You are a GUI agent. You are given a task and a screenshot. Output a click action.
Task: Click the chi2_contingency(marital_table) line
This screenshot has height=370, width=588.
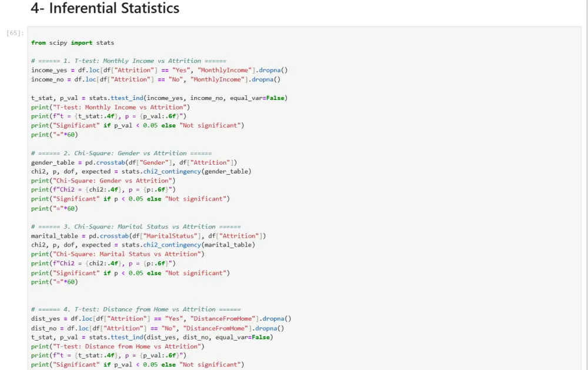coord(143,245)
